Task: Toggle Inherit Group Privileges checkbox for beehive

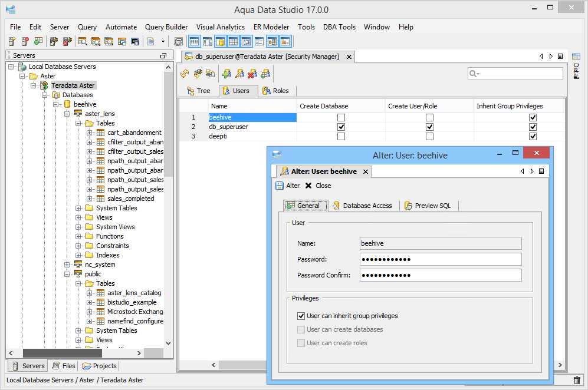Action: coord(533,118)
